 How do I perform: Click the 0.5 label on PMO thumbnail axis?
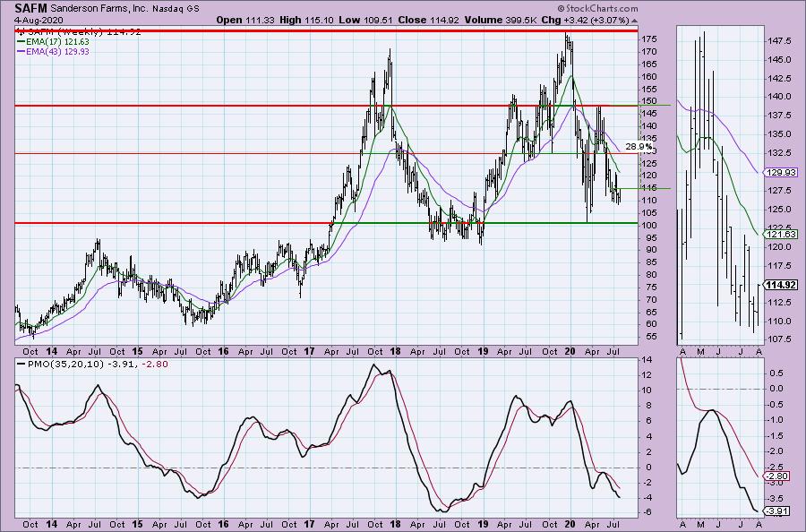pyautogui.click(x=777, y=373)
